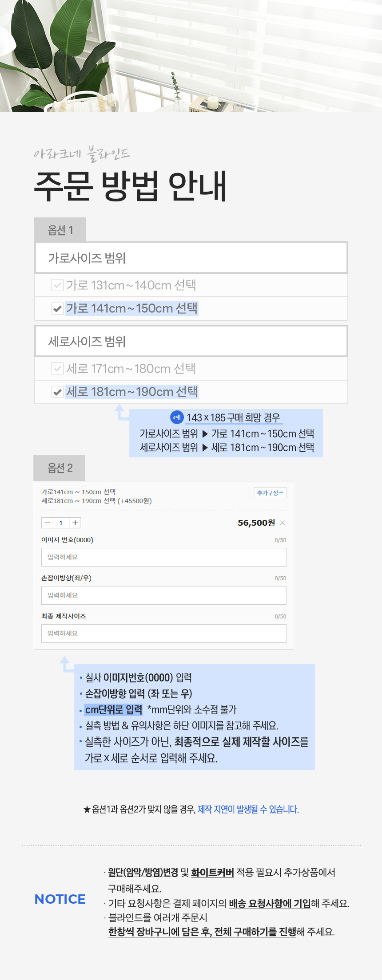Decrease quantity with the minus button
Viewport: 382px width, 980px height.
(x=47, y=523)
